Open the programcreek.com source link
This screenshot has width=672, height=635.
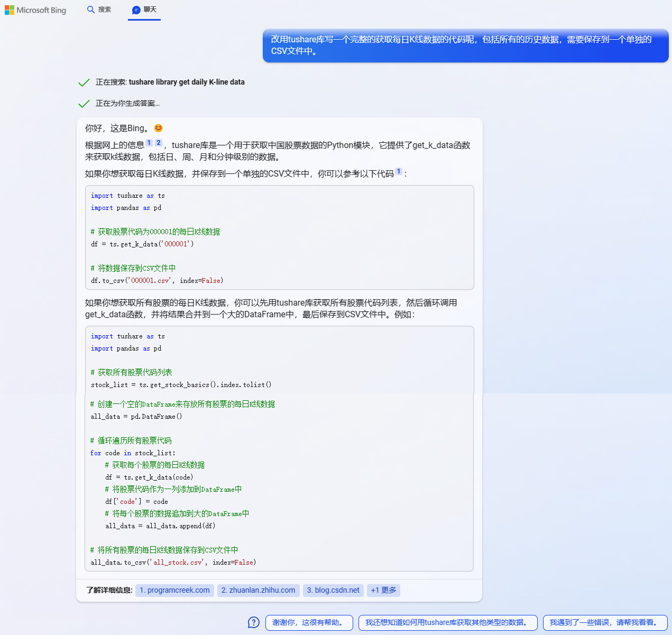pos(174,590)
